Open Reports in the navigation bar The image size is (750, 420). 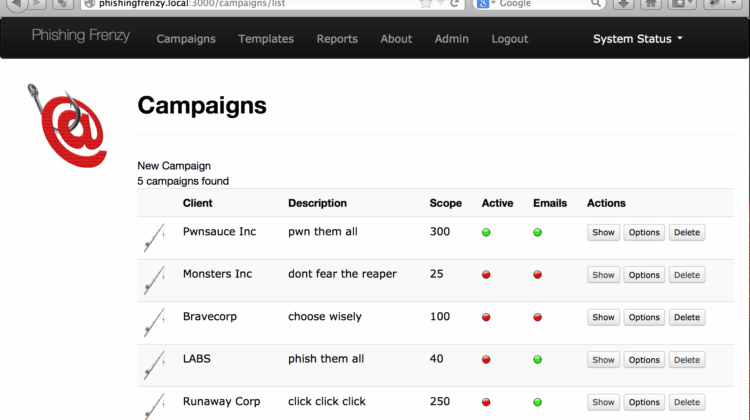point(337,39)
